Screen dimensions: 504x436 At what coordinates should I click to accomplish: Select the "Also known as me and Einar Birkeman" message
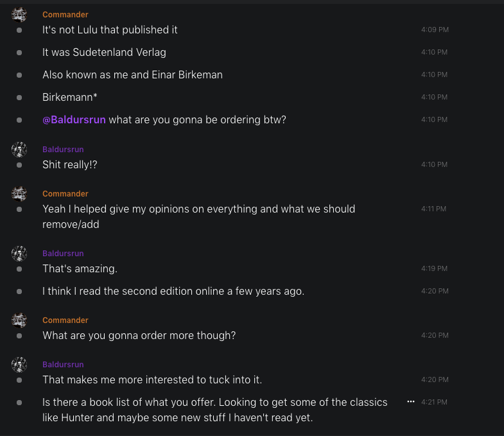click(132, 75)
